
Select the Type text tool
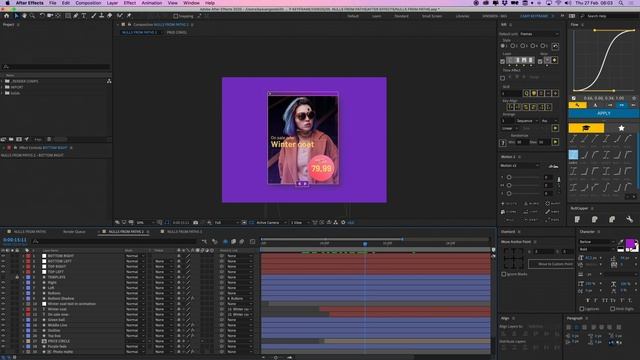tap(84, 16)
